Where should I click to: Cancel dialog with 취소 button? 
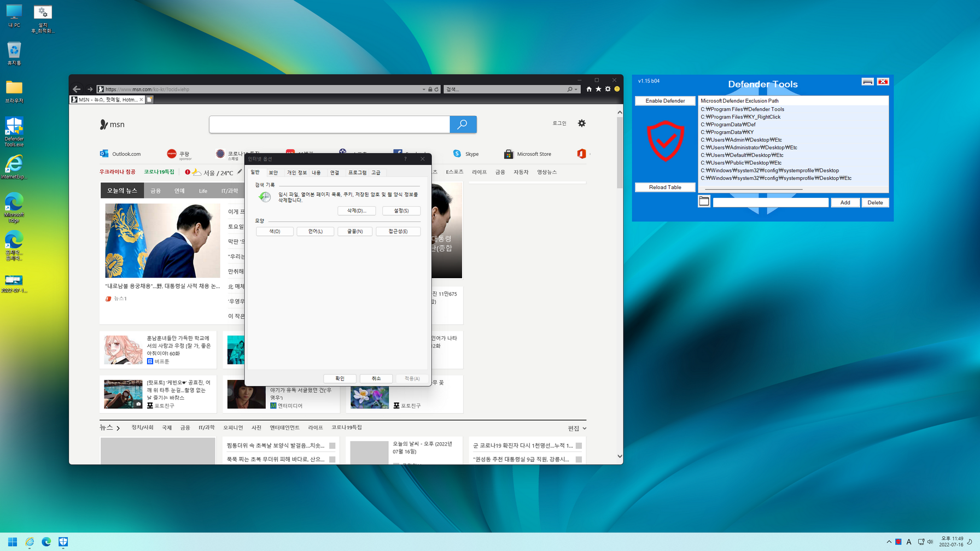click(376, 378)
